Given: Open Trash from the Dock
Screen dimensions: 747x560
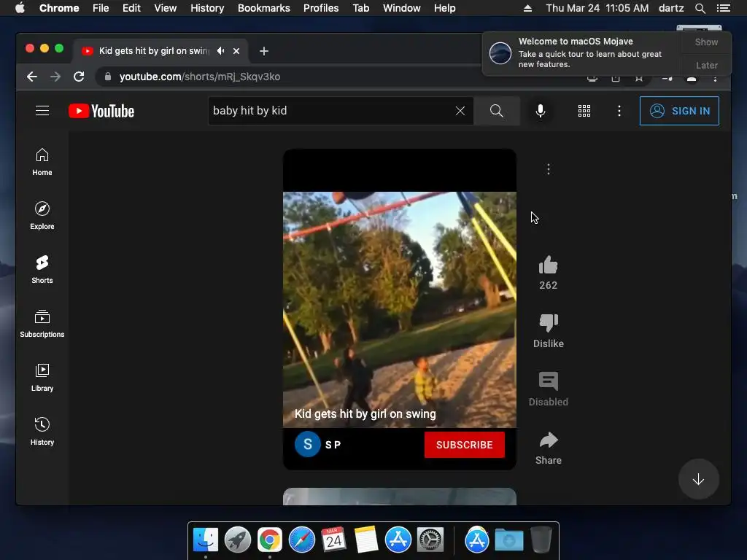Looking at the screenshot, I should click(541, 540).
